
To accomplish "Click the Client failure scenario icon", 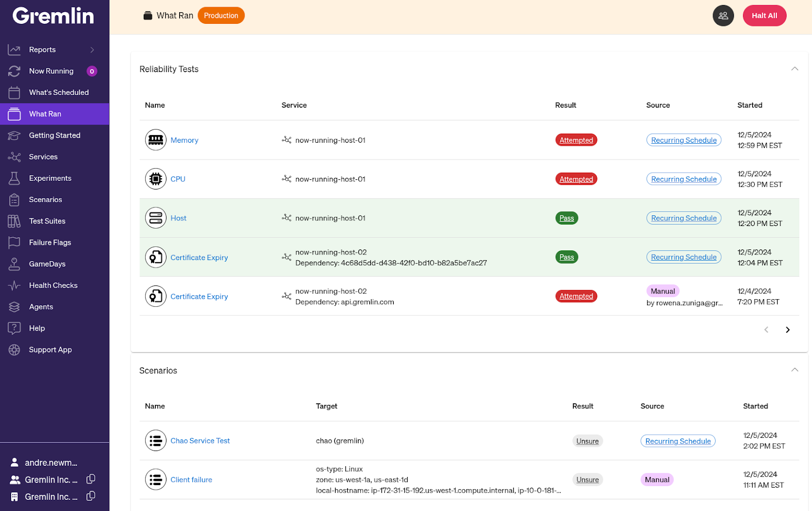I will tap(156, 480).
